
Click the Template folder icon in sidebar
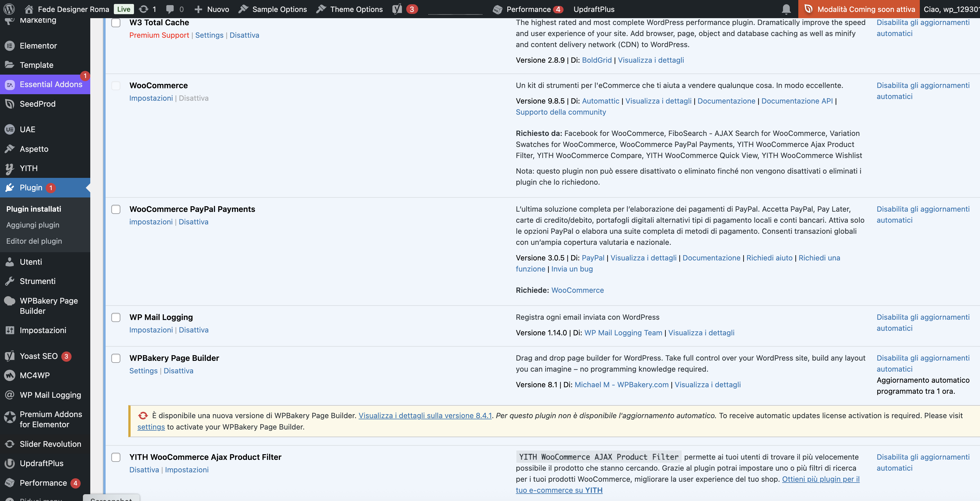click(x=10, y=65)
